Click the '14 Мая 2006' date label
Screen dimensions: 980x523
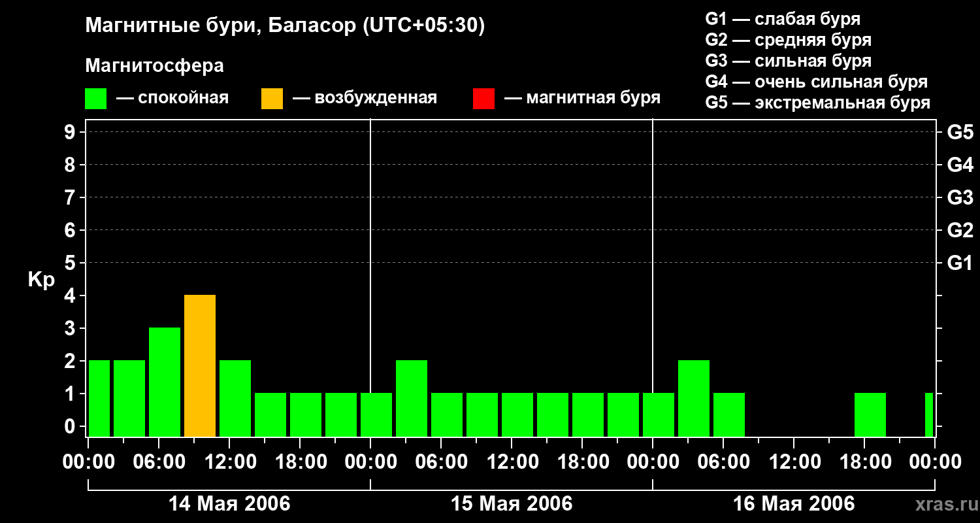click(x=229, y=504)
